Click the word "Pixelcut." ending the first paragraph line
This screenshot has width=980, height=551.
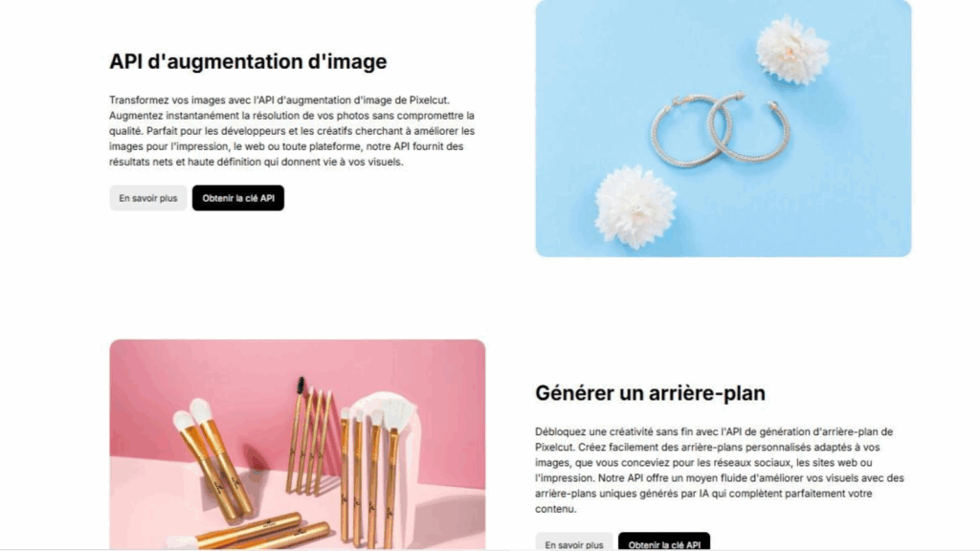(430, 99)
